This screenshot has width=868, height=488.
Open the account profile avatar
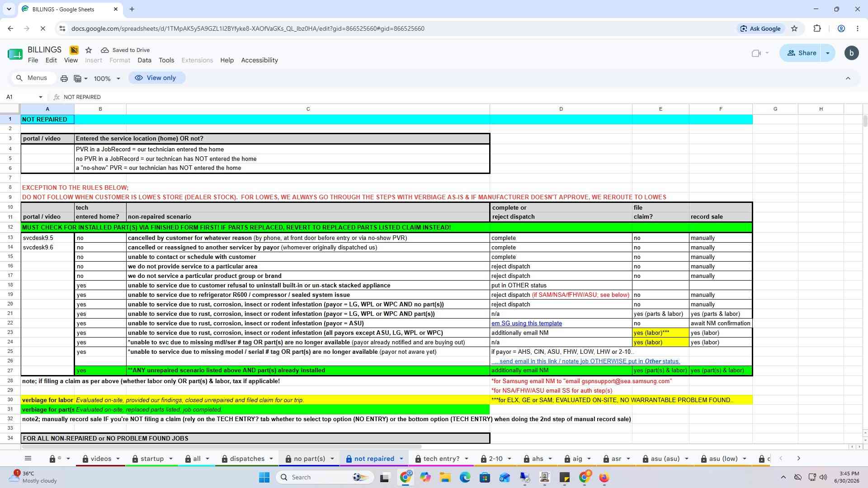(x=851, y=53)
